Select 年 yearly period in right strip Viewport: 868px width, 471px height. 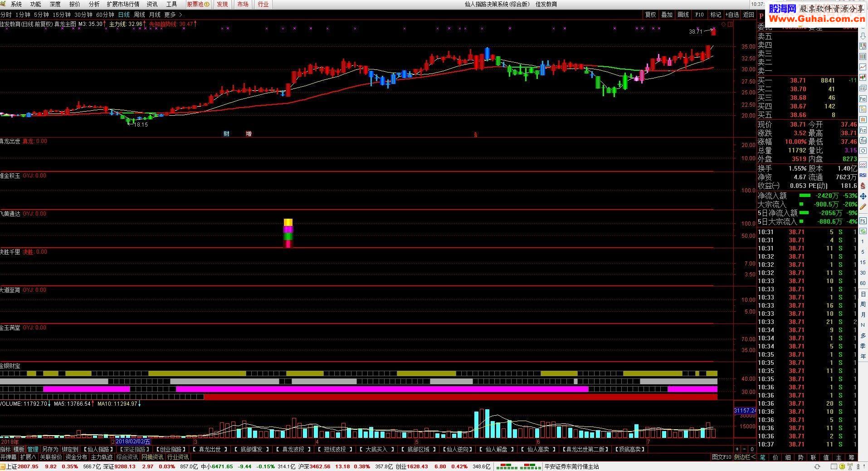863,356
